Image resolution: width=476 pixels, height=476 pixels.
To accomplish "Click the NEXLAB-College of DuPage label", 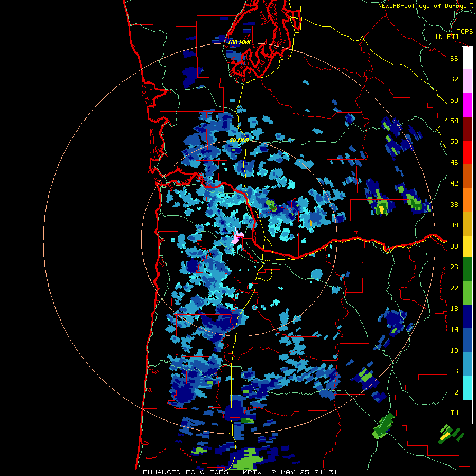I will click(423, 6).
